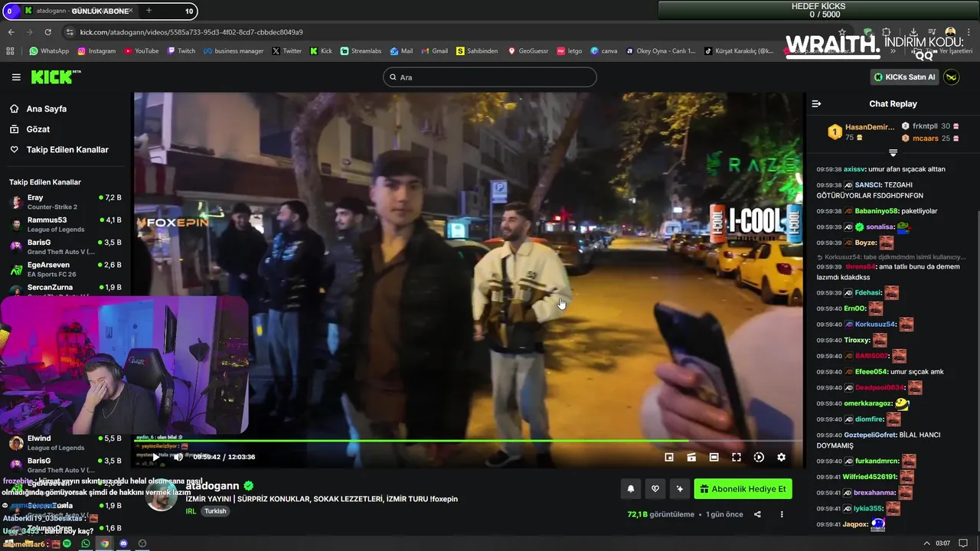This screenshot has width=980, height=551.
Task: Open a new browser tab with plus
Action: click(149, 11)
